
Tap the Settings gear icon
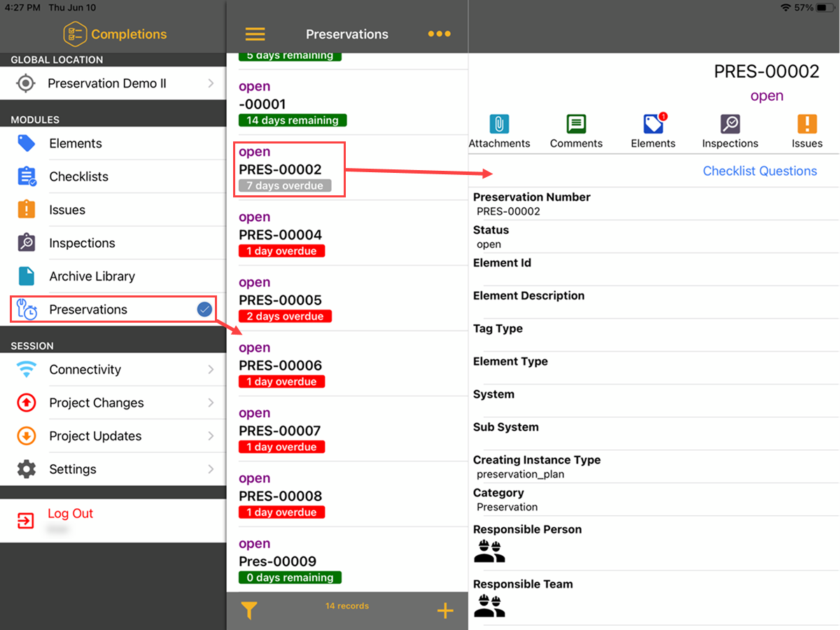tap(27, 469)
